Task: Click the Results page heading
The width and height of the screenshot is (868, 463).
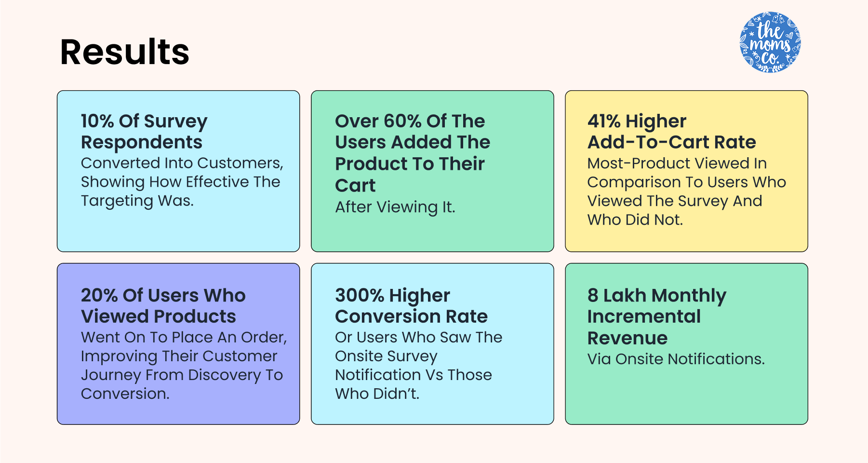Action: tap(124, 52)
